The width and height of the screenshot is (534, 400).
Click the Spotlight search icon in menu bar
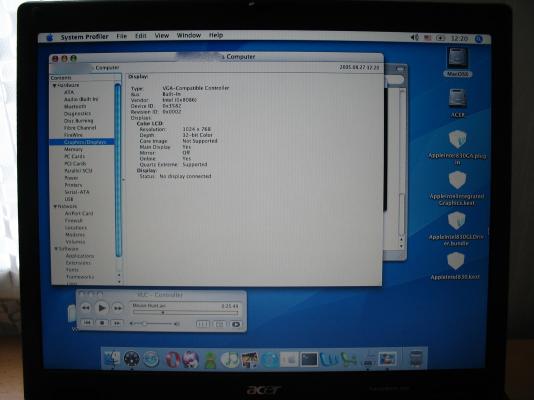(479, 38)
